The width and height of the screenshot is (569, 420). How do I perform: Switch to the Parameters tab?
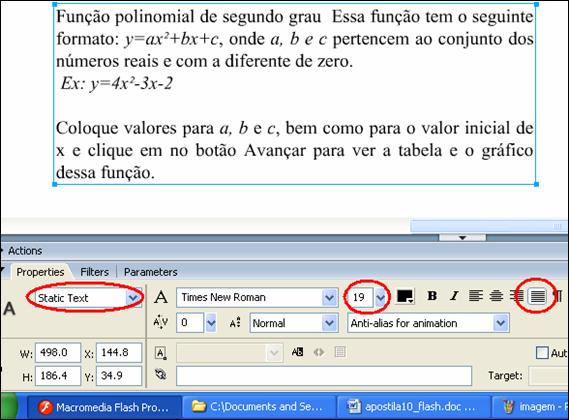click(151, 272)
